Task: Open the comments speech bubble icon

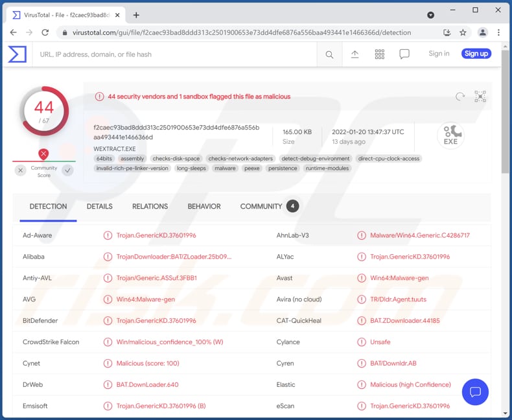Action: click(404, 54)
